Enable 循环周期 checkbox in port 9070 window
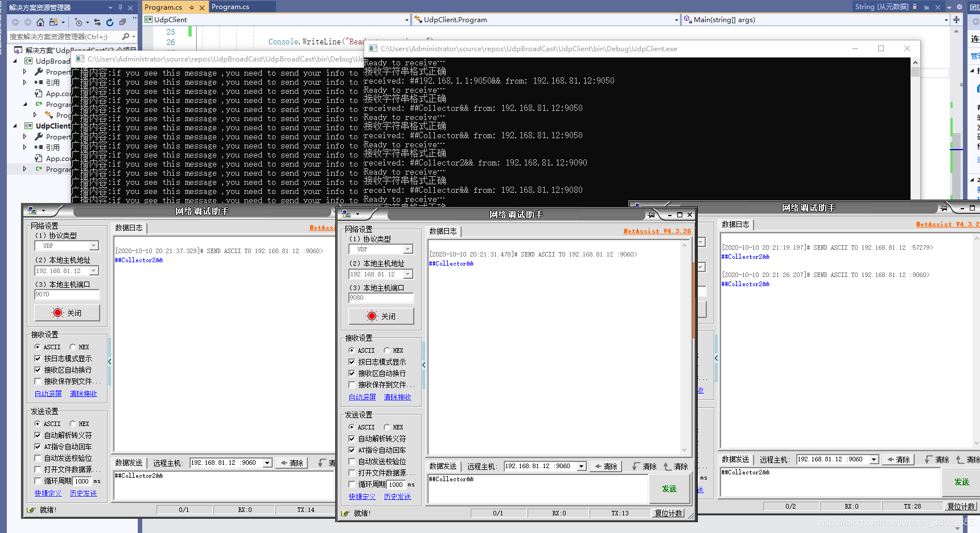Screen dimensions: 980x533 38,481
